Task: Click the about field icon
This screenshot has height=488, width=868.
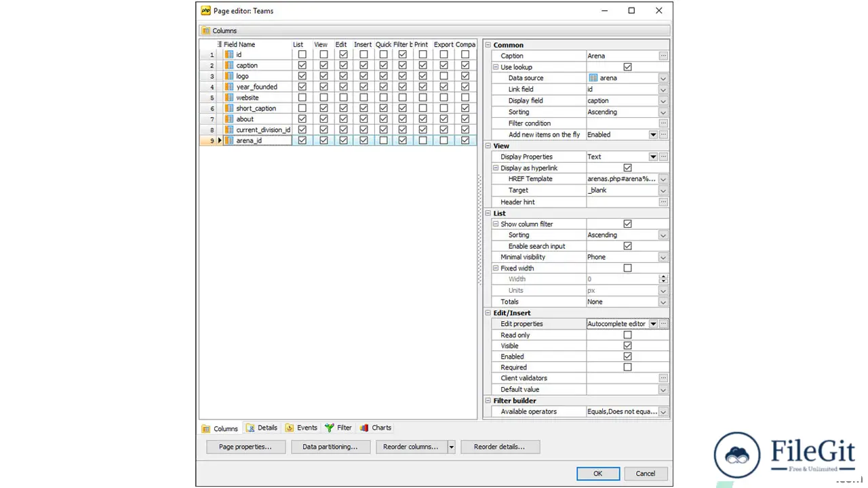Action: [229, 119]
